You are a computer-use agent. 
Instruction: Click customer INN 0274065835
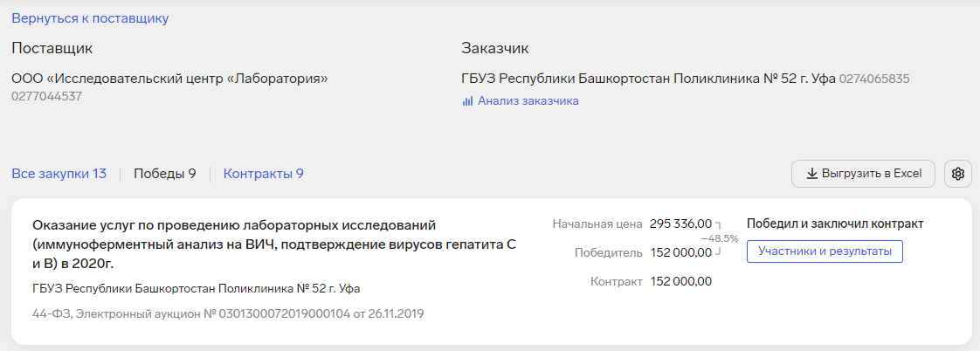pyautogui.click(x=874, y=79)
